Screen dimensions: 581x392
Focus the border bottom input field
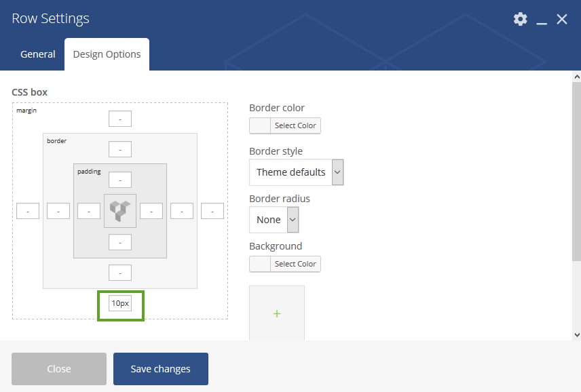[x=120, y=273]
